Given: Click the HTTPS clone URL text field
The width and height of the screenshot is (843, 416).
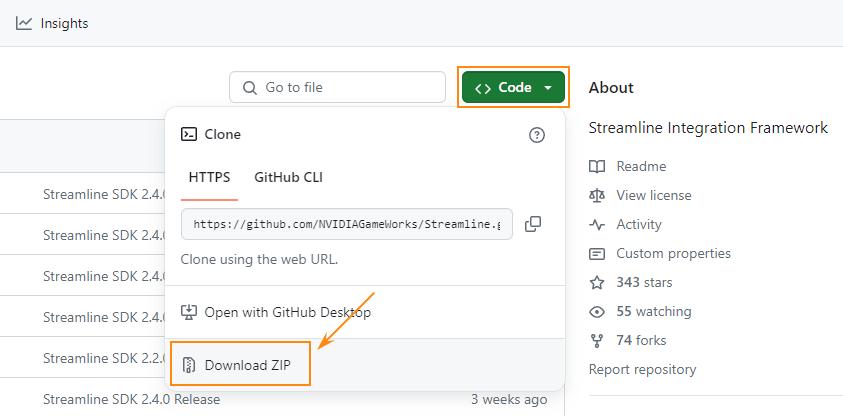Looking at the screenshot, I should tap(346, 225).
